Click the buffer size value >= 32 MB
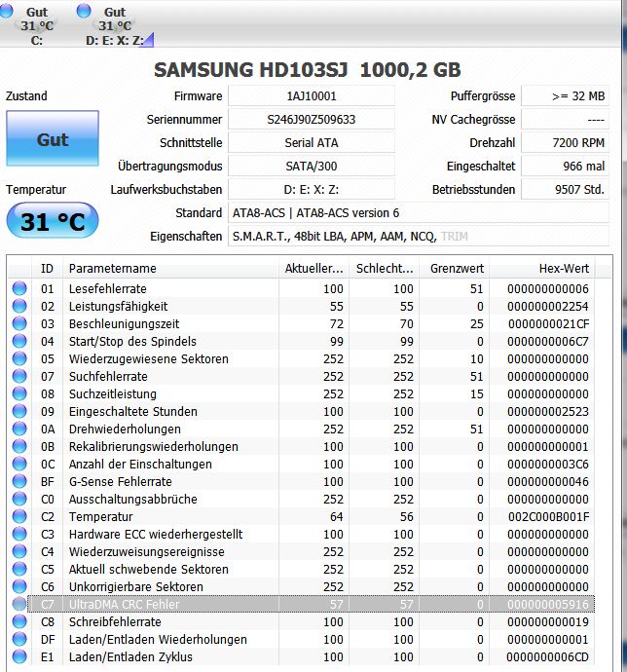This screenshot has height=672, width=627. pyautogui.click(x=565, y=96)
